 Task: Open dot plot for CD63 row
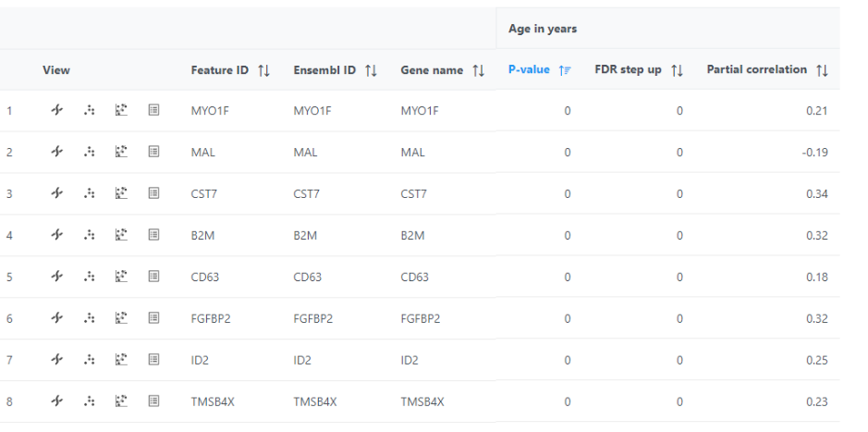coord(89,276)
